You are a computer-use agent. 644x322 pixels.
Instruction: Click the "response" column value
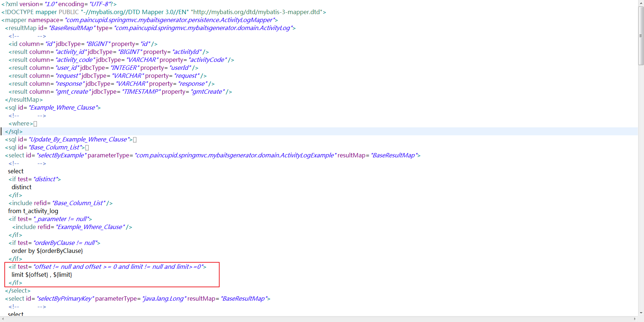tap(70, 84)
